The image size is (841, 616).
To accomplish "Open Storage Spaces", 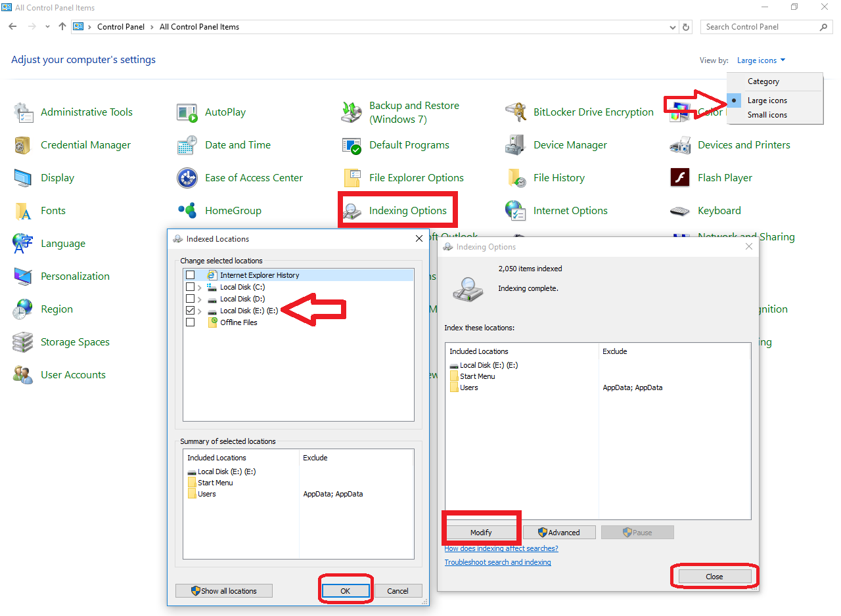I will click(74, 341).
